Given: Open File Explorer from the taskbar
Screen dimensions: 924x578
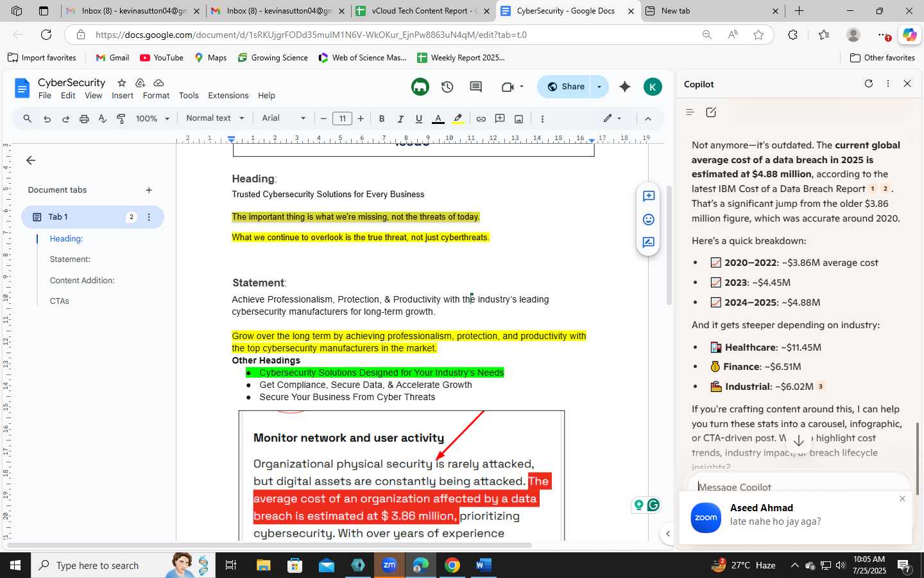Looking at the screenshot, I should [264, 565].
